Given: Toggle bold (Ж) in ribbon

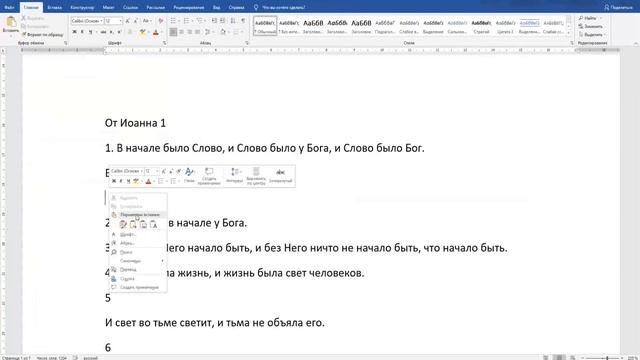Looking at the screenshot, I should pyautogui.click(x=74, y=32).
